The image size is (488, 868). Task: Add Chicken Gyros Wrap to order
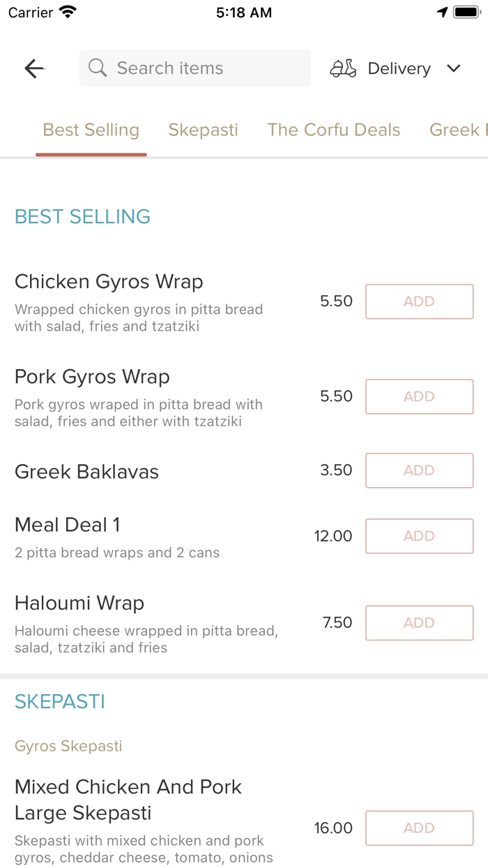coord(419,301)
